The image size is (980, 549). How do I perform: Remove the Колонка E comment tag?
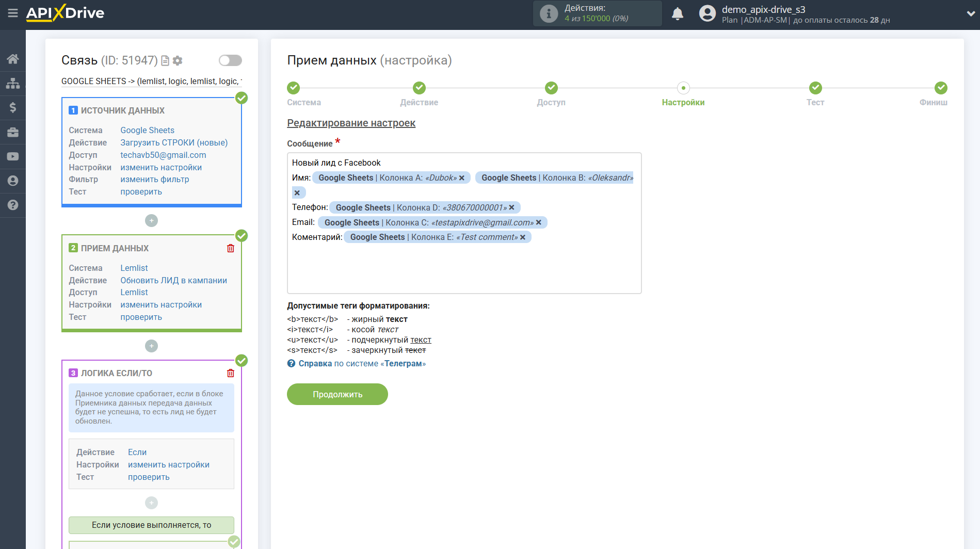click(523, 237)
